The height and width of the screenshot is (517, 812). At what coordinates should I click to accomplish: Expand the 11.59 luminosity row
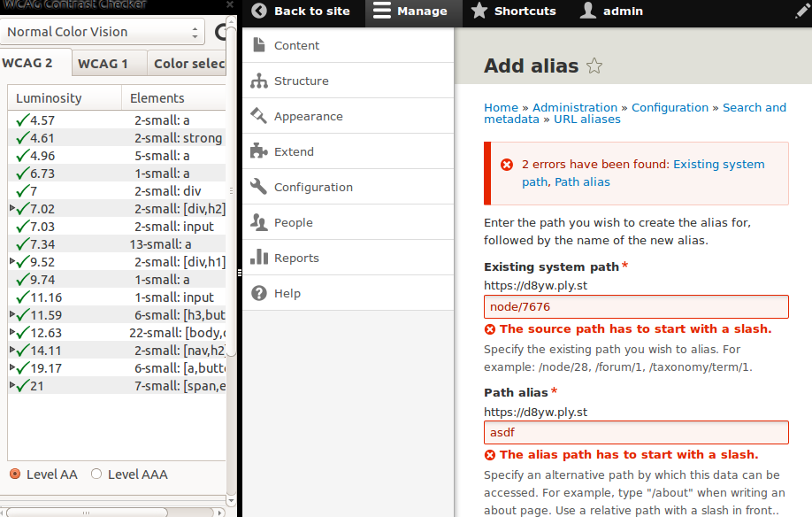(x=11, y=315)
